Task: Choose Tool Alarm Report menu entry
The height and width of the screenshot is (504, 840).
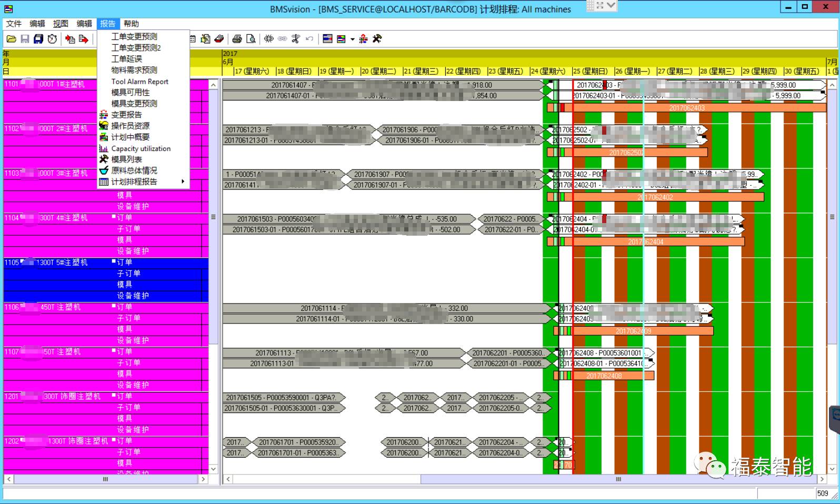Action: point(139,82)
